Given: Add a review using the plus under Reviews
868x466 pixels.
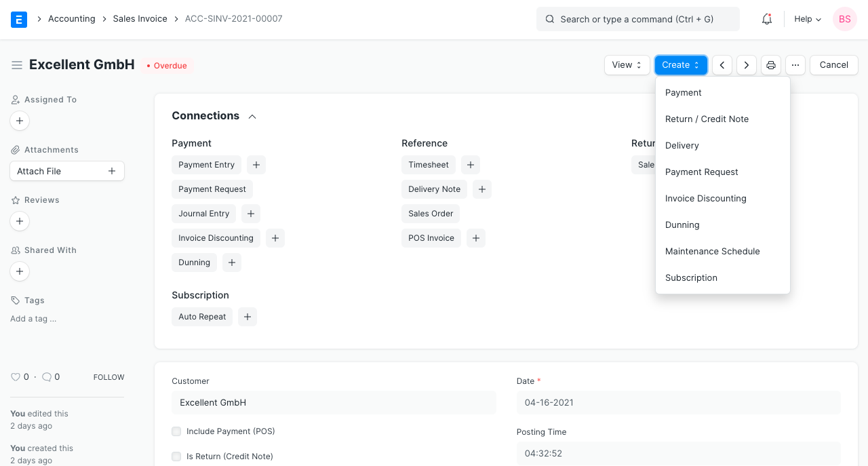Looking at the screenshot, I should (20, 221).
